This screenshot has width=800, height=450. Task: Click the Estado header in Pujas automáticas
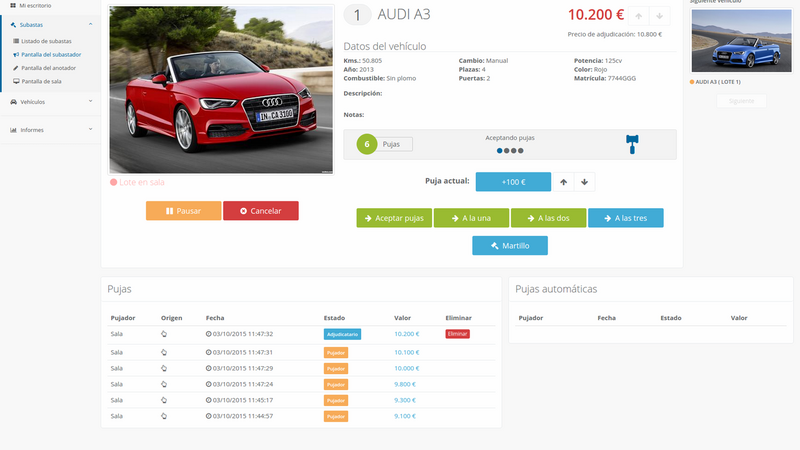tap(670, 318)
